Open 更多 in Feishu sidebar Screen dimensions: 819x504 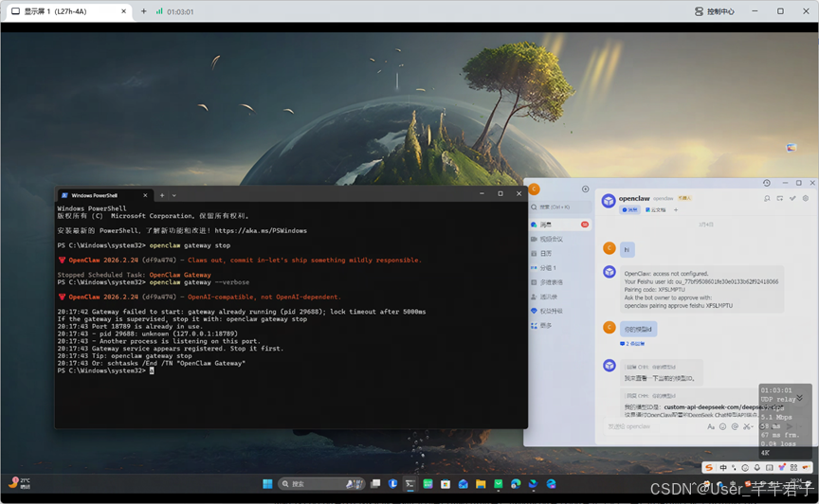(559, 325)
